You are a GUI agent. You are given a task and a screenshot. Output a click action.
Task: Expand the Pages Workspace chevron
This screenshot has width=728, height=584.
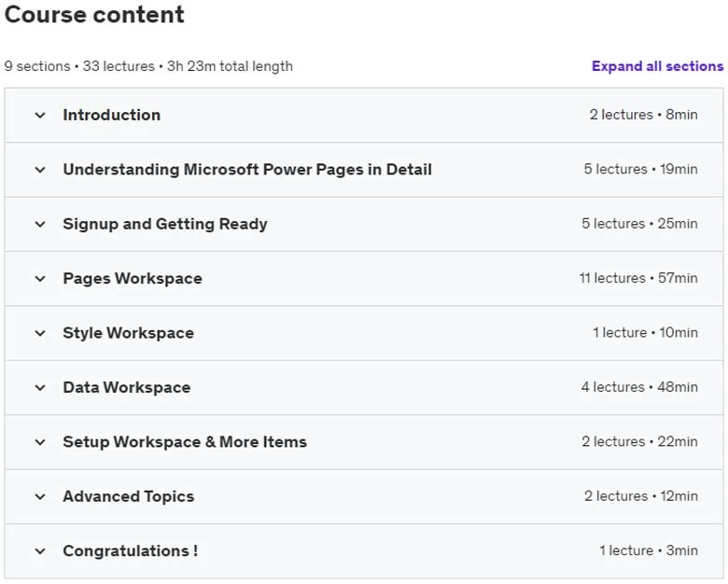click(40, 279)
